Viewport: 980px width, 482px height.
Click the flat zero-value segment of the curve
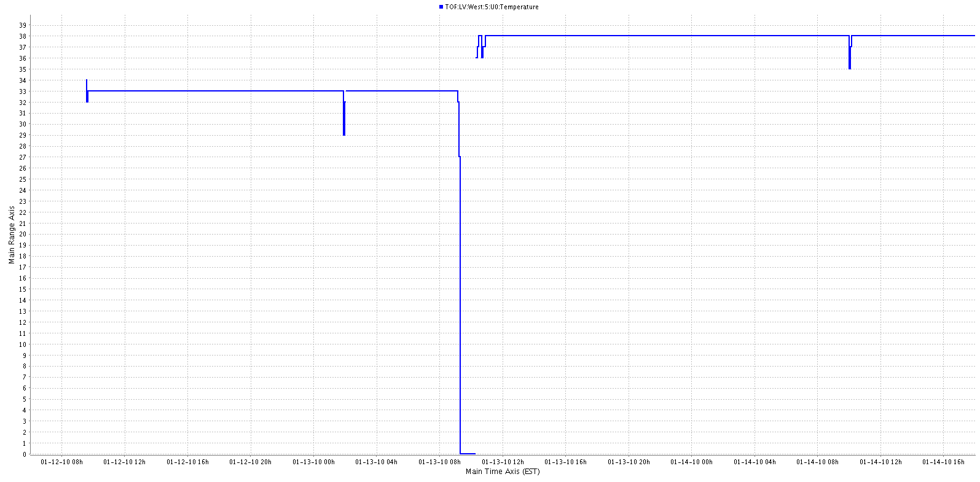[x=468, y=453]
